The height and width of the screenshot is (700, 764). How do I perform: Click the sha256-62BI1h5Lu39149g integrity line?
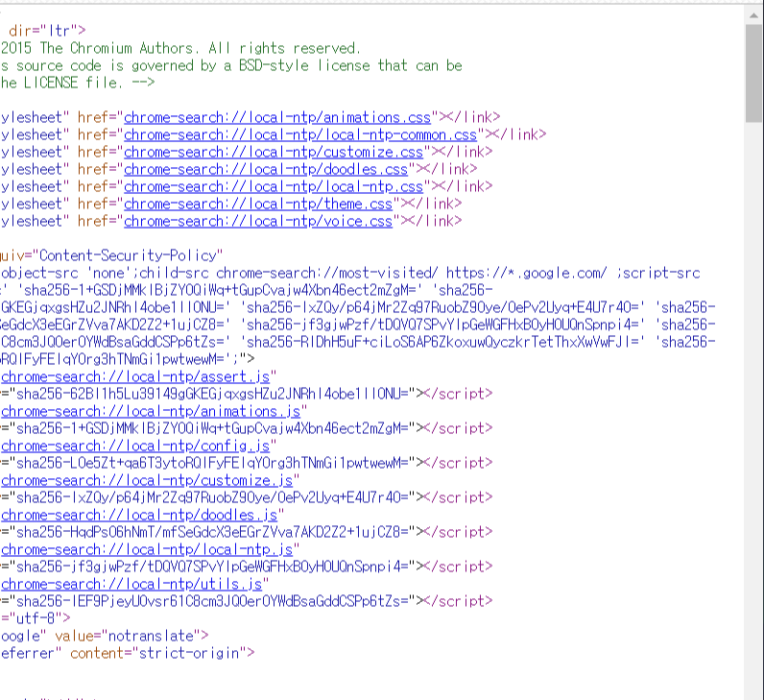(x=247, y=394)
